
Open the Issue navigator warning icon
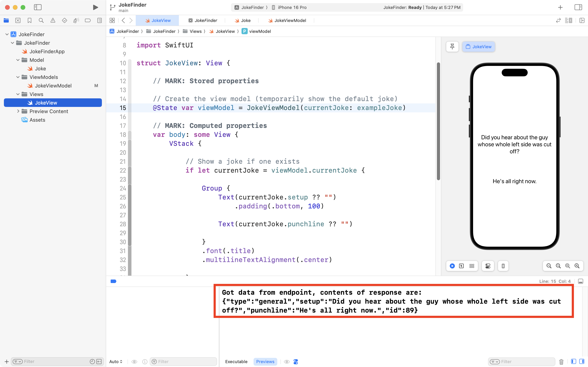point(53,20)
